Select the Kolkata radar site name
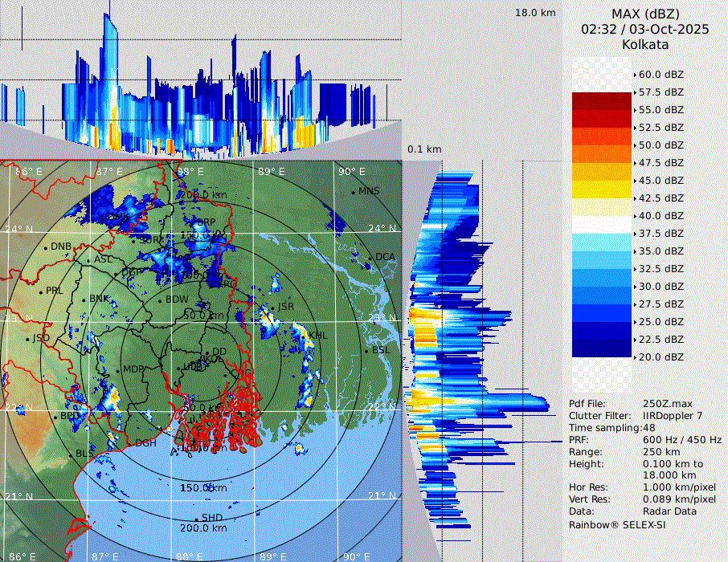Image resolution: width=728 pixels, height=562 pixels. [x=645, y=44]
